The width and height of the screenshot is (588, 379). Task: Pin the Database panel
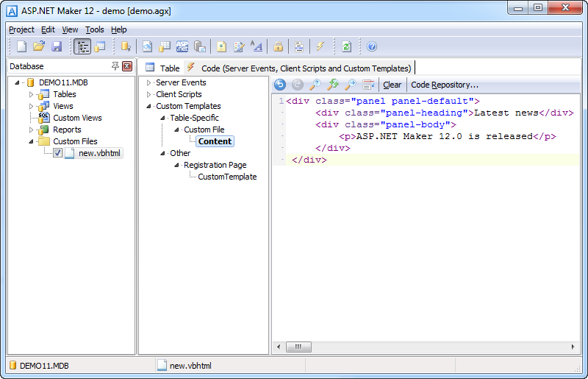pos(115,66)
